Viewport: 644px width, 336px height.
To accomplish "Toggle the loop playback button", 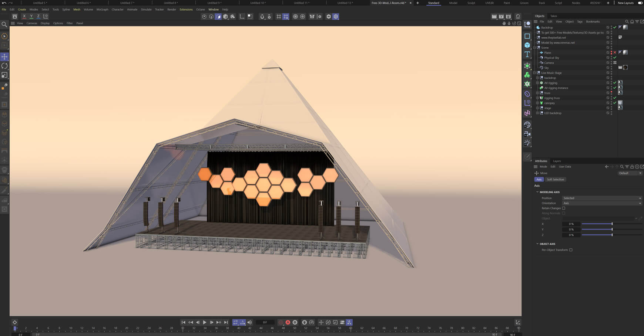I will [235, 322].
